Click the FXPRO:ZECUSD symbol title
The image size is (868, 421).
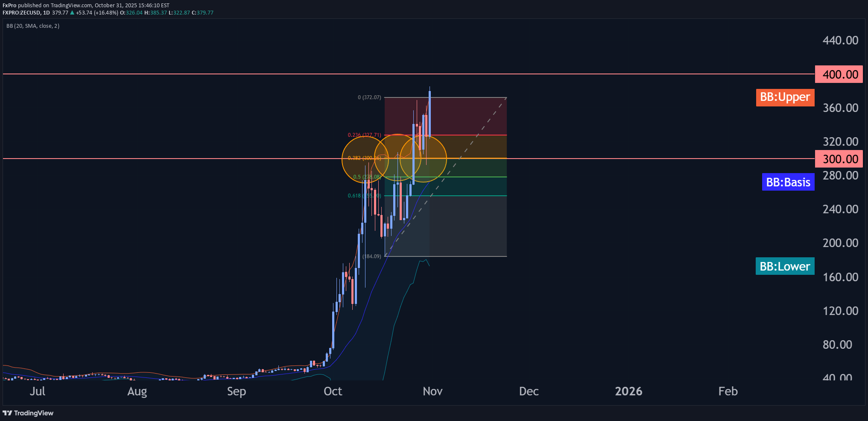[21, 13]
